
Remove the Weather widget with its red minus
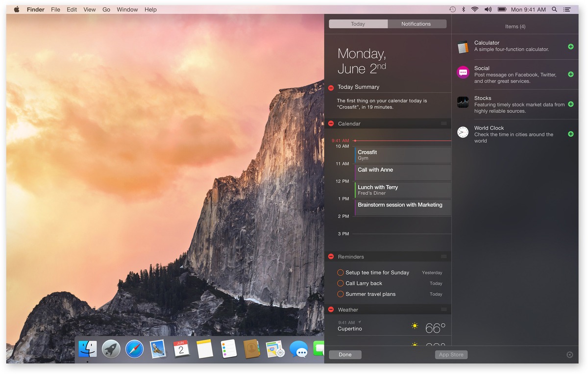[x=331, y=309]
